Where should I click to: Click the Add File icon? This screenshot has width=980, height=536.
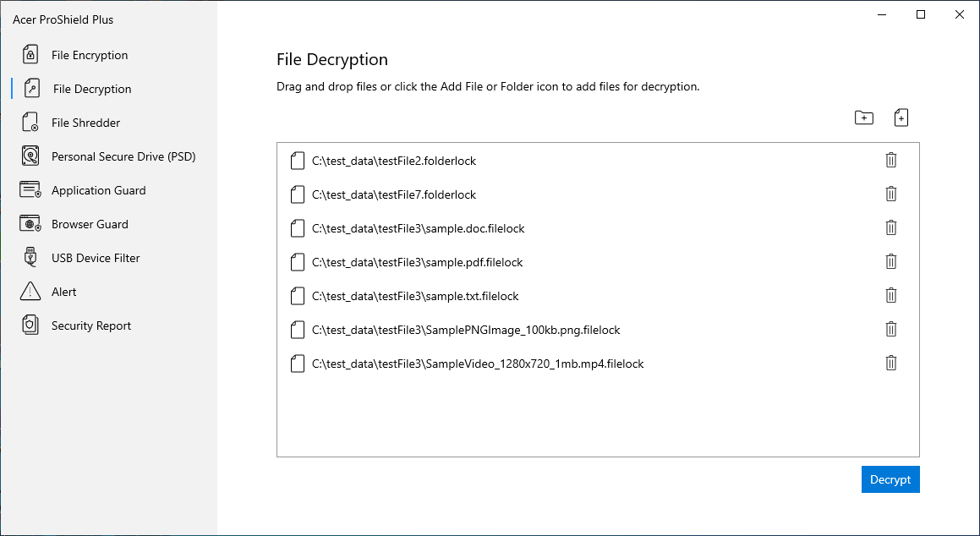(x=901, y=118)
